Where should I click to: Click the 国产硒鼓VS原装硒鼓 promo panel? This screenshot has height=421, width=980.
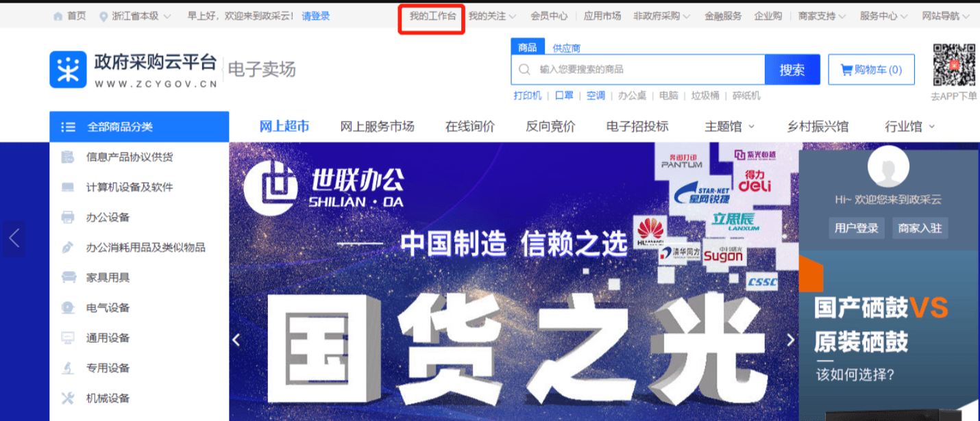pyautogui.click(x=888, y=335)
